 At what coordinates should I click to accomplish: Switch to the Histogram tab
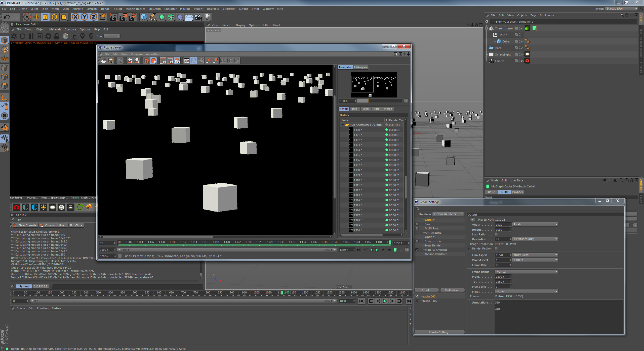click(x=360, y=67)
